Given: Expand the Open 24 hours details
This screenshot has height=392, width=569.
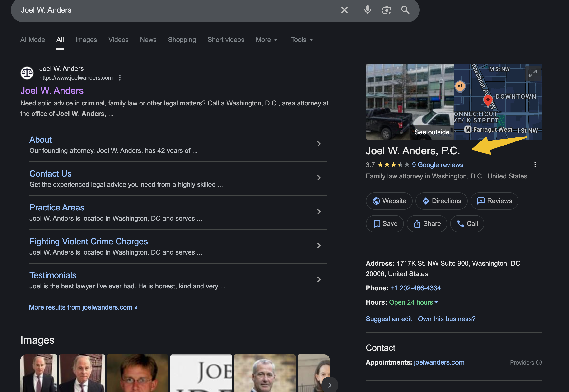Looking at the screenshot, I should 436,302.
